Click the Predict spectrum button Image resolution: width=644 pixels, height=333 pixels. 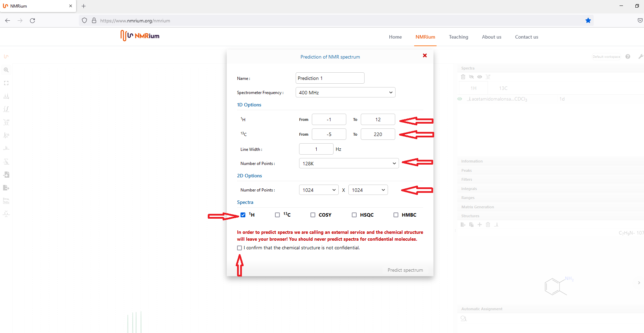tap(405, 270)
